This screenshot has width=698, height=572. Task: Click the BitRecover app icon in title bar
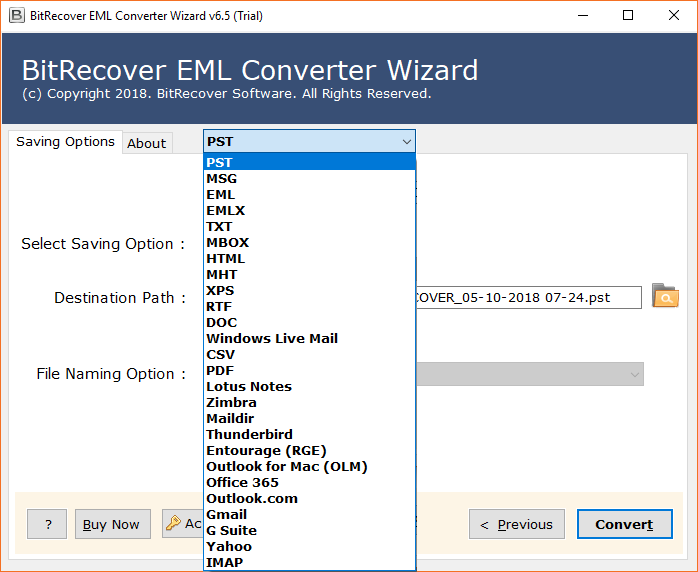(x=16, y=16)
